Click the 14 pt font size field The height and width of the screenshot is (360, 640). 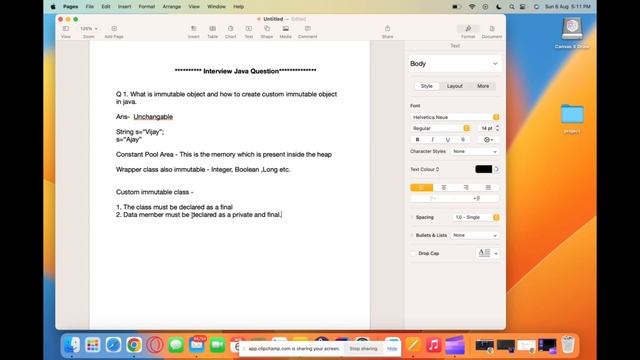tap(486, 128)
